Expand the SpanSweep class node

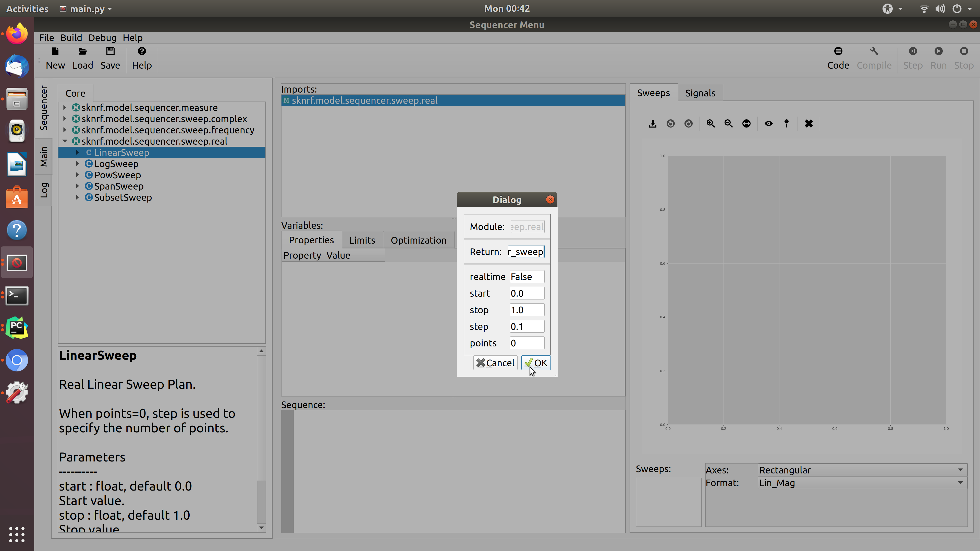coord(78,186)
